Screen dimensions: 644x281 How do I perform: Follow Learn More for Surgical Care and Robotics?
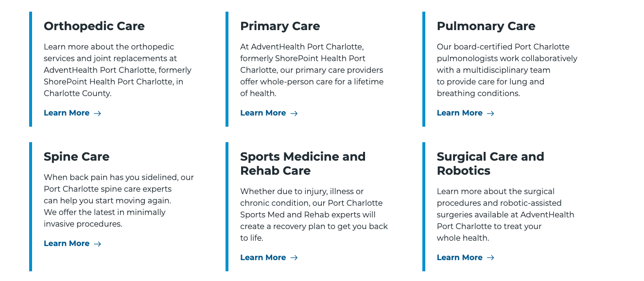click(459, 258)
